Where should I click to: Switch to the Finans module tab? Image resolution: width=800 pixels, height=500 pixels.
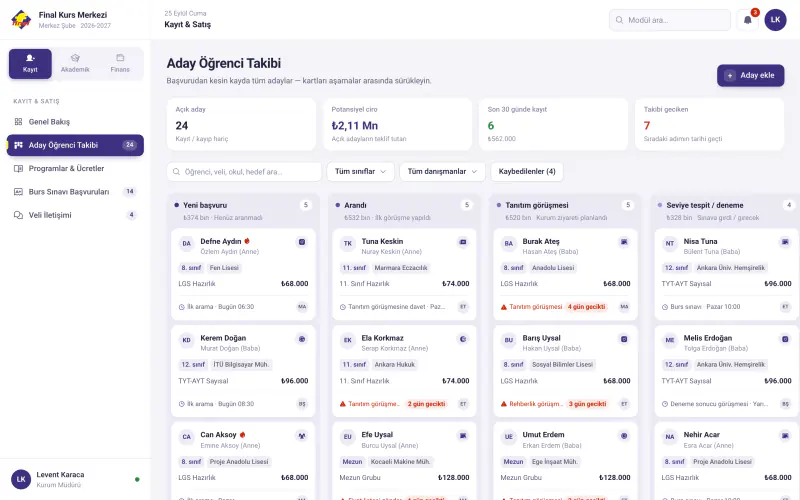pos(120,64)
